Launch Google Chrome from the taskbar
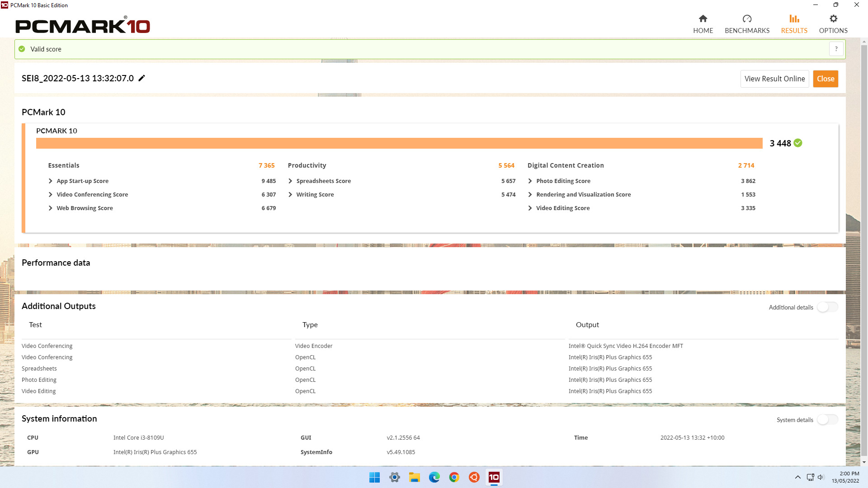868x488 pixels. click(454, 477)
